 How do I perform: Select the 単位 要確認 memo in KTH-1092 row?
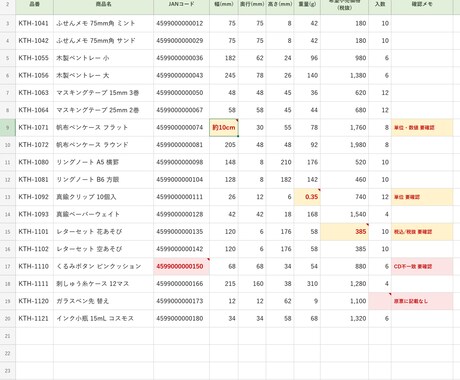point(422,197)
